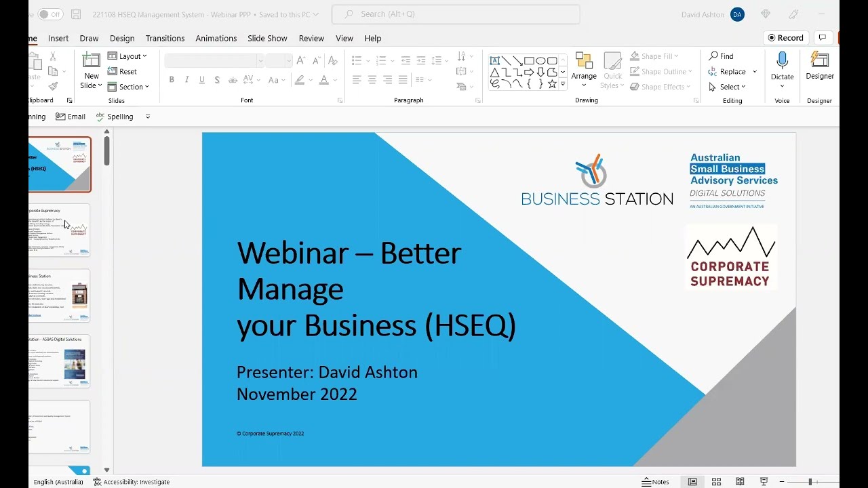
Task: Select the Oval shape
Action: tap(540, 61)
